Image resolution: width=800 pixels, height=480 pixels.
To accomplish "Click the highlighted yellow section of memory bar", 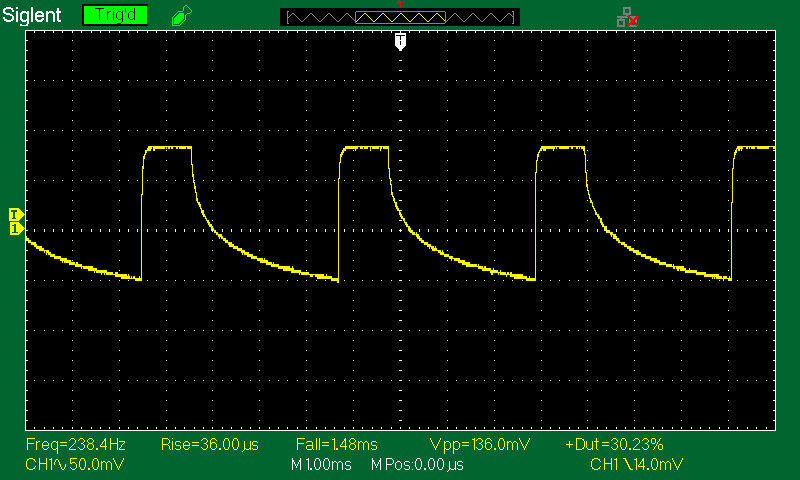I will pos(400,17).
